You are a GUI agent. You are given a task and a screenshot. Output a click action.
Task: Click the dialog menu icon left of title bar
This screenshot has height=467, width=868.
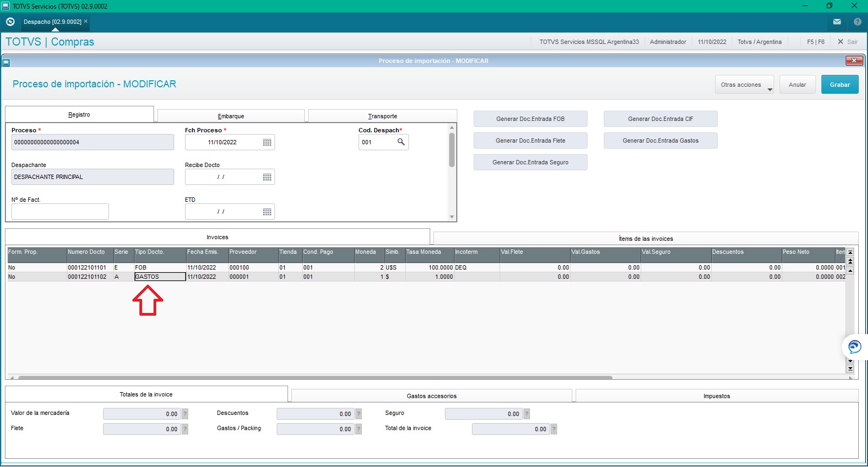tap(6, 62)
